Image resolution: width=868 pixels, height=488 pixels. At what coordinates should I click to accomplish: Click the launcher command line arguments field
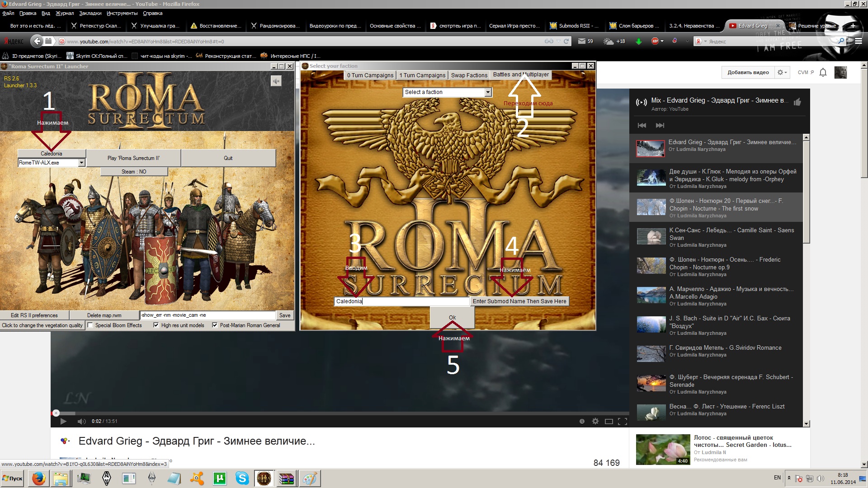208,315
